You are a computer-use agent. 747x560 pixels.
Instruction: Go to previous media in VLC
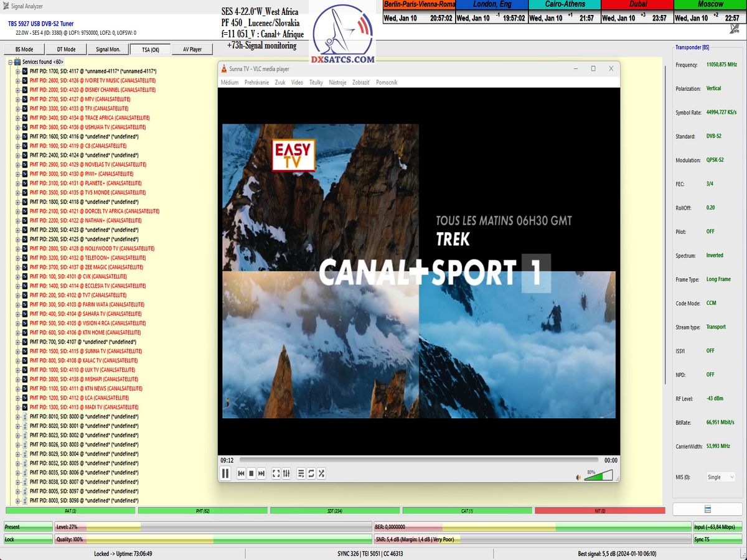(x=241, y=474)
